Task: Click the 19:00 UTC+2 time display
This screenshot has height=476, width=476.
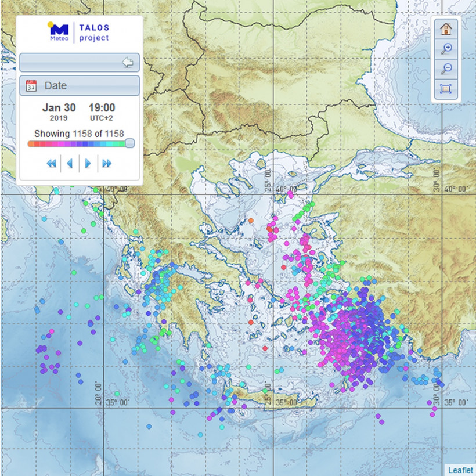Action: point(102,112)
